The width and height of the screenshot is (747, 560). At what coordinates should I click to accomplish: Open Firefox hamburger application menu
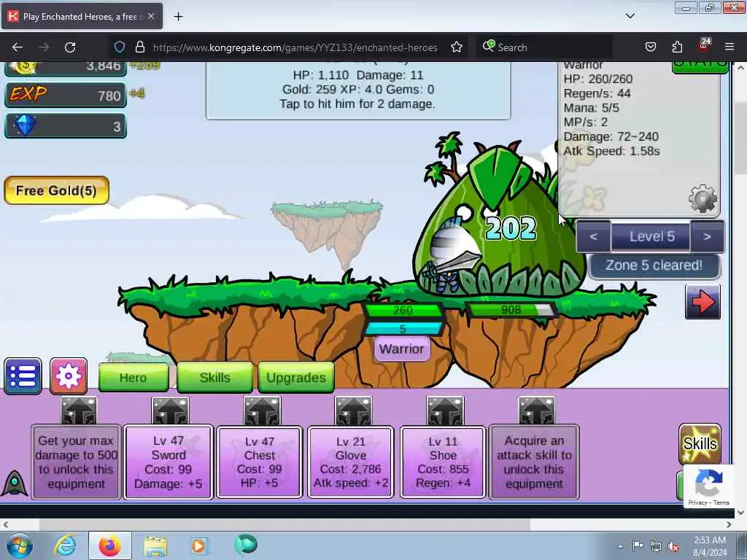point(729,47)
